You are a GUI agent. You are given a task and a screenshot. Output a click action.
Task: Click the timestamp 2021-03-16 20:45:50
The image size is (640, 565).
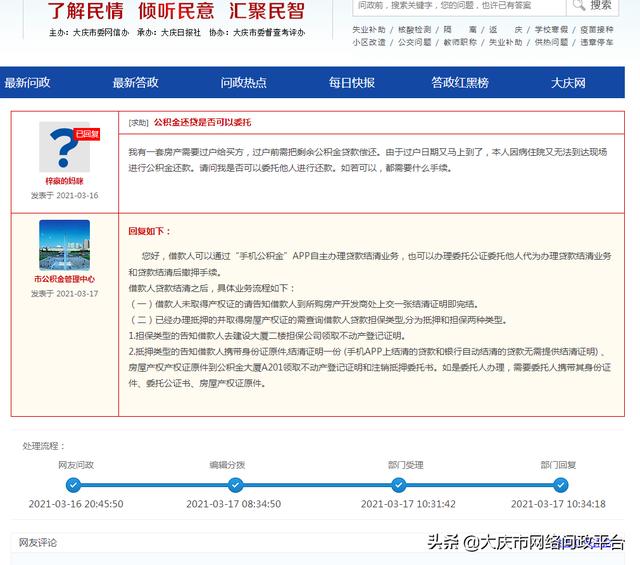point(76,504)
